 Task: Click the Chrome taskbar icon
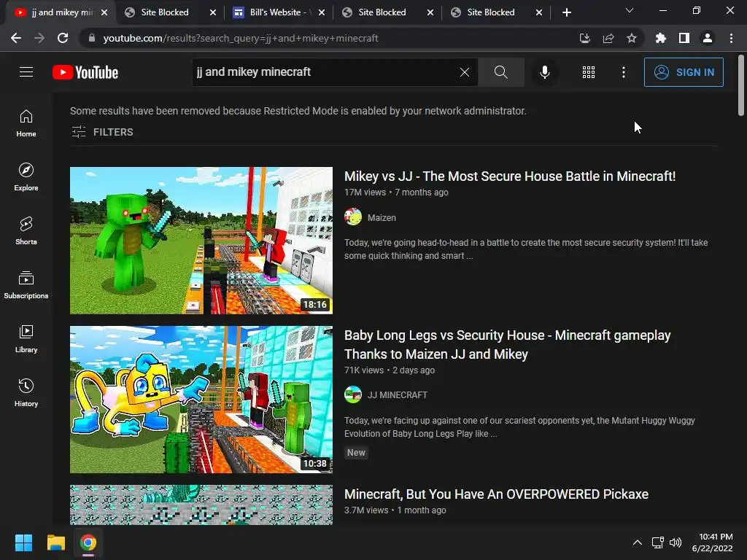click(x=88, y=542)
